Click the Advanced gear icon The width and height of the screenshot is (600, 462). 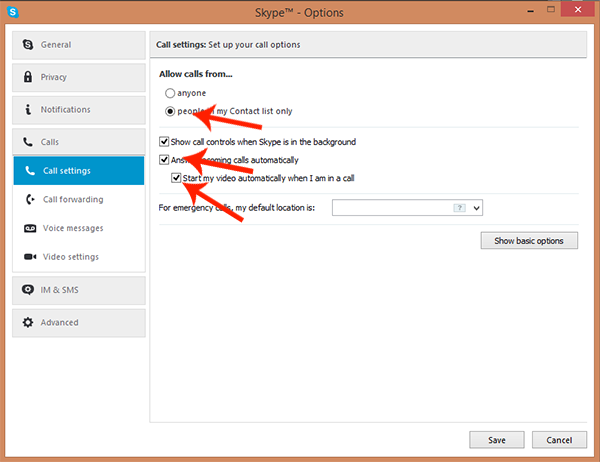28,322
